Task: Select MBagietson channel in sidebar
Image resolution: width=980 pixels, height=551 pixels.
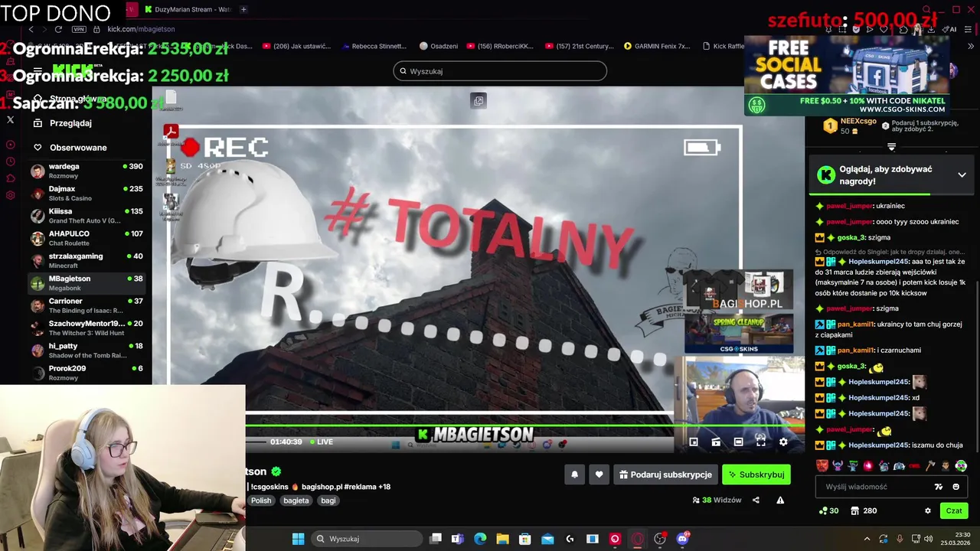Action: pos(87,282)
